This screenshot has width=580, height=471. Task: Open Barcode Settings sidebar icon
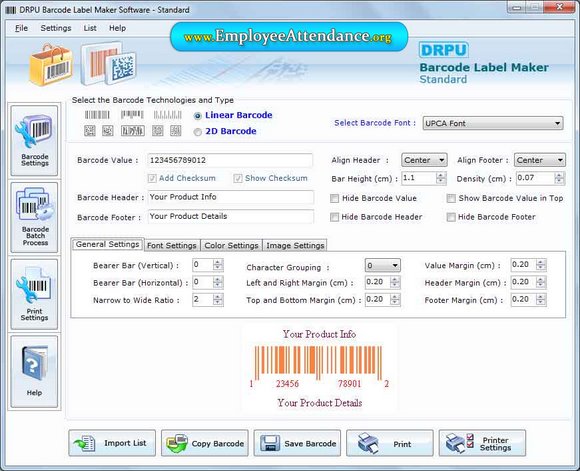click(x=34, y=140)
